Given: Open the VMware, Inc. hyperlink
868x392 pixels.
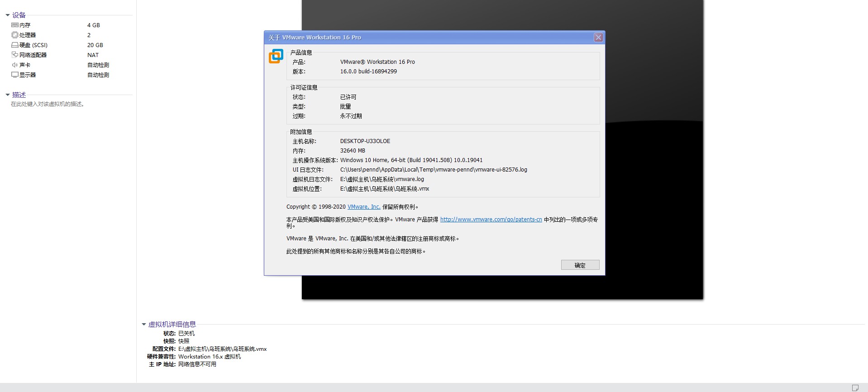Looking at the screenshot, I should coord(364,207).
